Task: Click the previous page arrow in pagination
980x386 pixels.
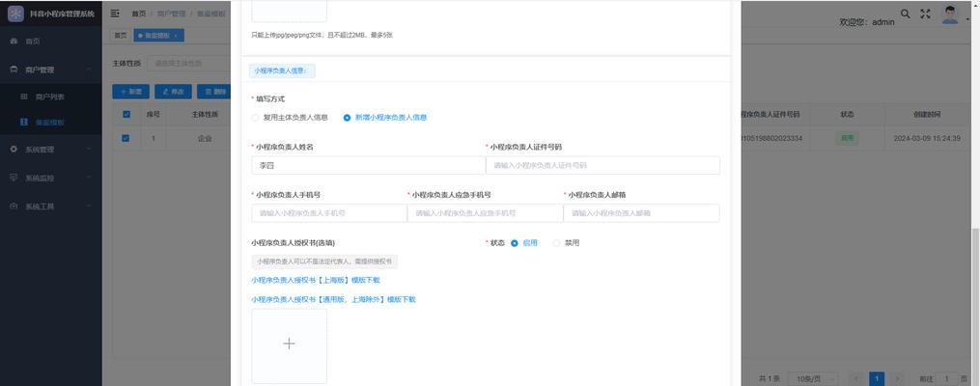Action: (x=856, y=379)
